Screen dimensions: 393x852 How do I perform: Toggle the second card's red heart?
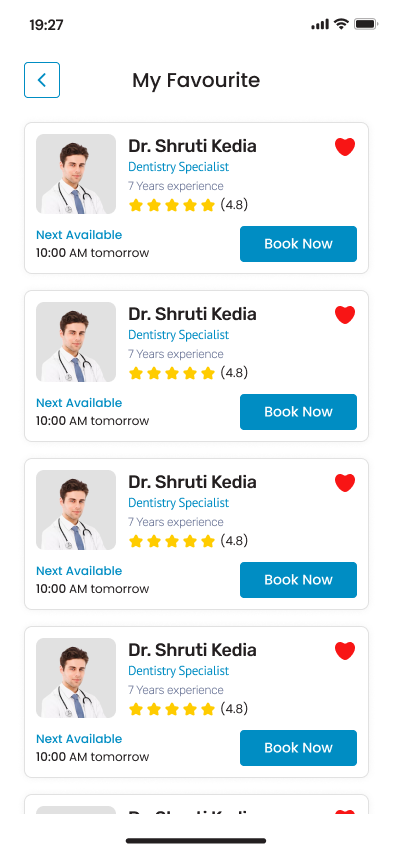point(345,315)
